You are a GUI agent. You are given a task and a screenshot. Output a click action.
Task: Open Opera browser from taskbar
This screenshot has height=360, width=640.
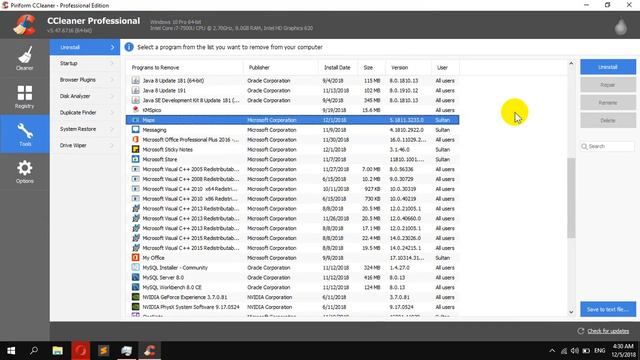coord(80,351)
